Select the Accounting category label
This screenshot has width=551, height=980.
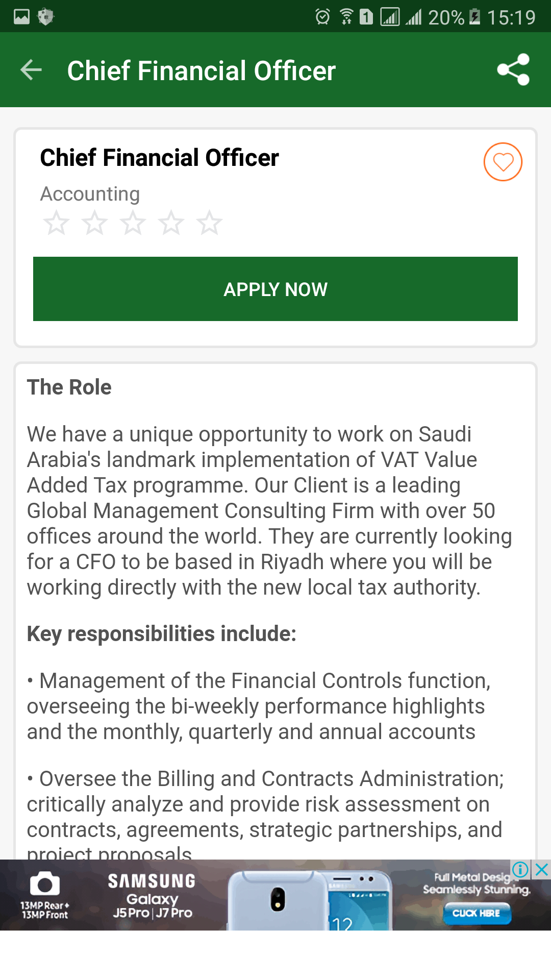[90, 194]
